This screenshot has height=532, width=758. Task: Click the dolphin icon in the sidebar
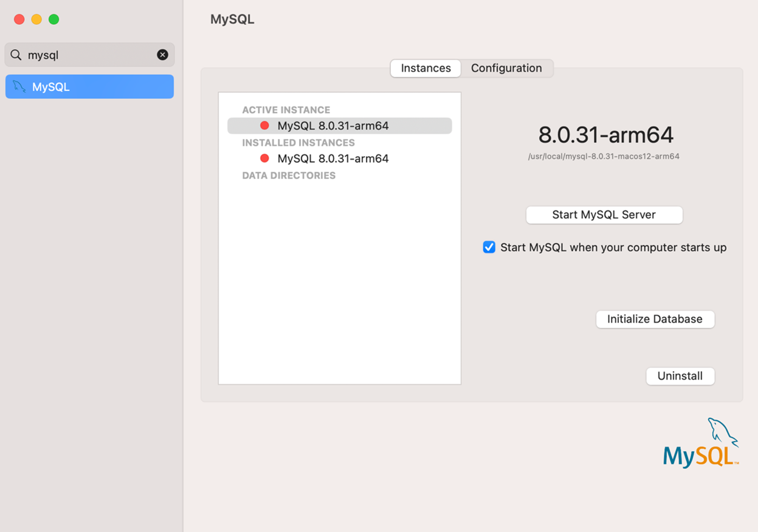(19, 87)
